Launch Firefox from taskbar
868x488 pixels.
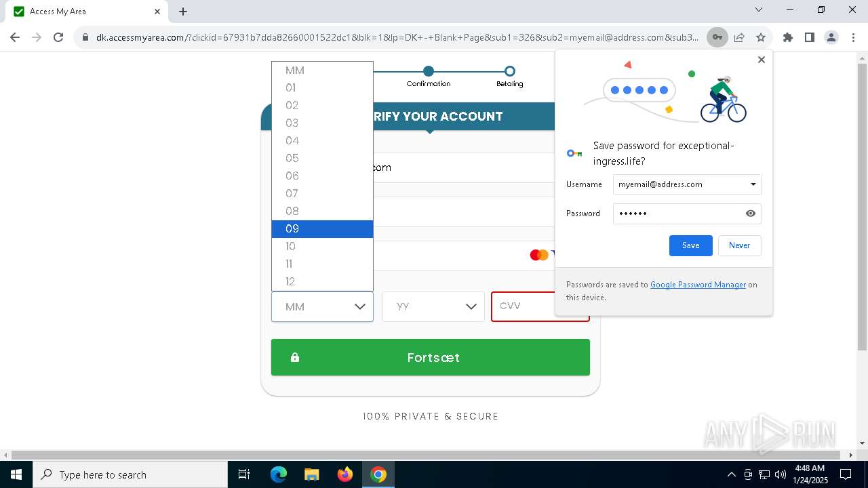tap(345, 474)
